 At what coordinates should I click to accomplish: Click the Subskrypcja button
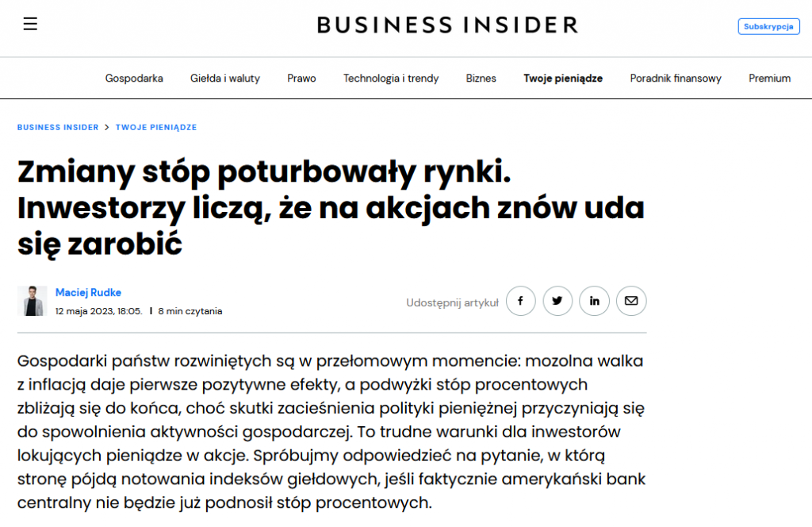[768, 26]
